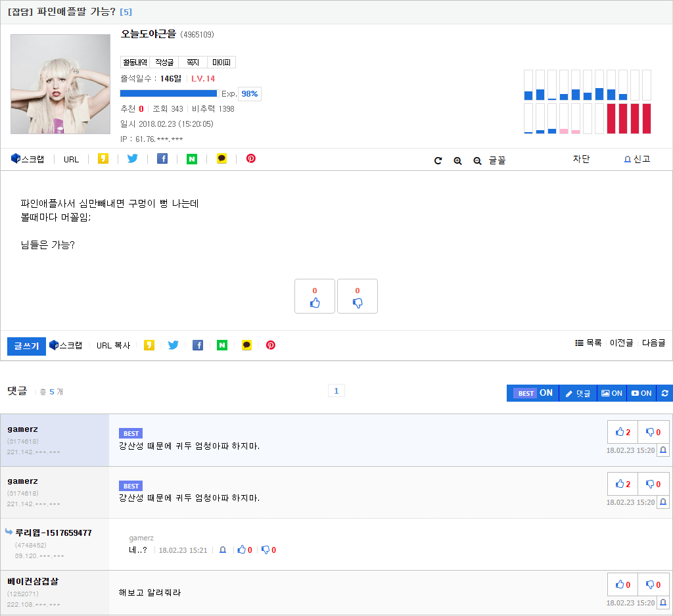Click the Exp 98% progress bar

(170, 93)
